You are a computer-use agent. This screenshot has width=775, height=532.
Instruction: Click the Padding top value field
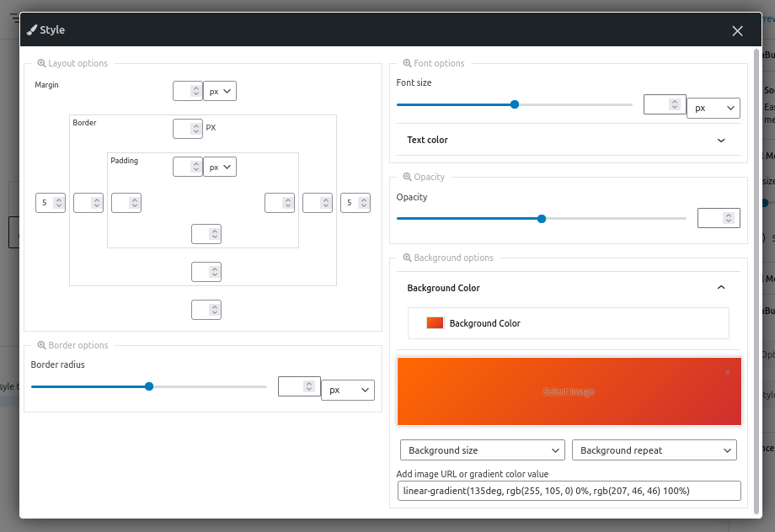click(187, 167)
